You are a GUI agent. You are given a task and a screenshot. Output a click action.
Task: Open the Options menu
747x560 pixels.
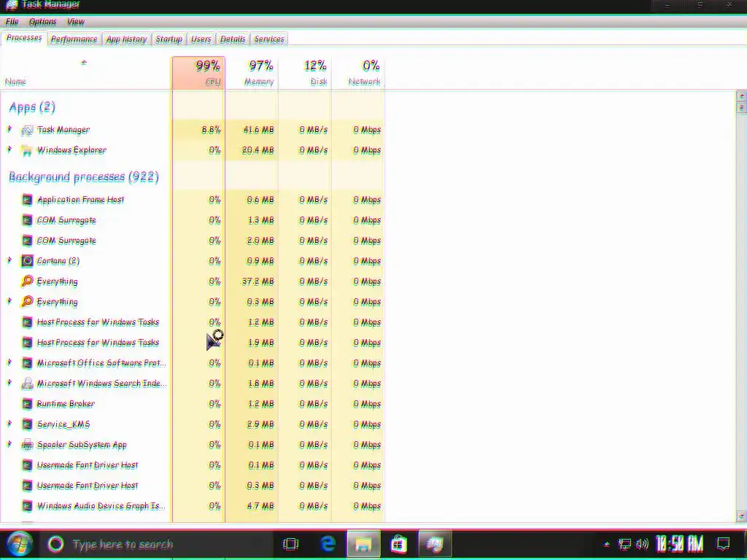[x=42, y=22]
